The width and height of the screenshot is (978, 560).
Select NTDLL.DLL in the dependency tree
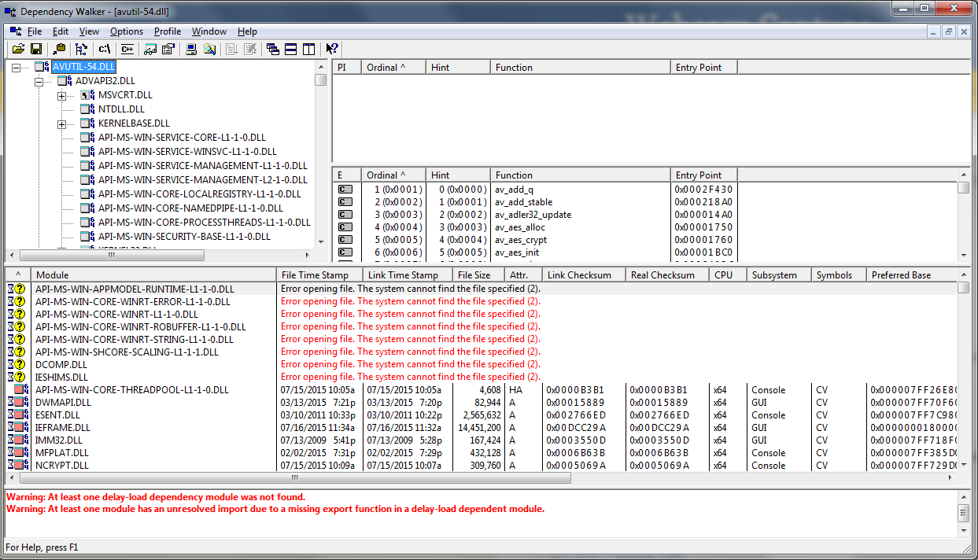click(121, 109)
